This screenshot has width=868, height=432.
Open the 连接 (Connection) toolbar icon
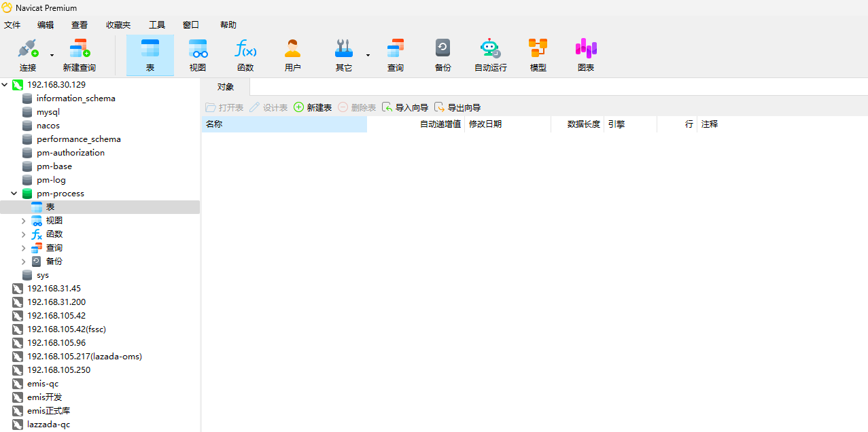[x=28, y=55]
